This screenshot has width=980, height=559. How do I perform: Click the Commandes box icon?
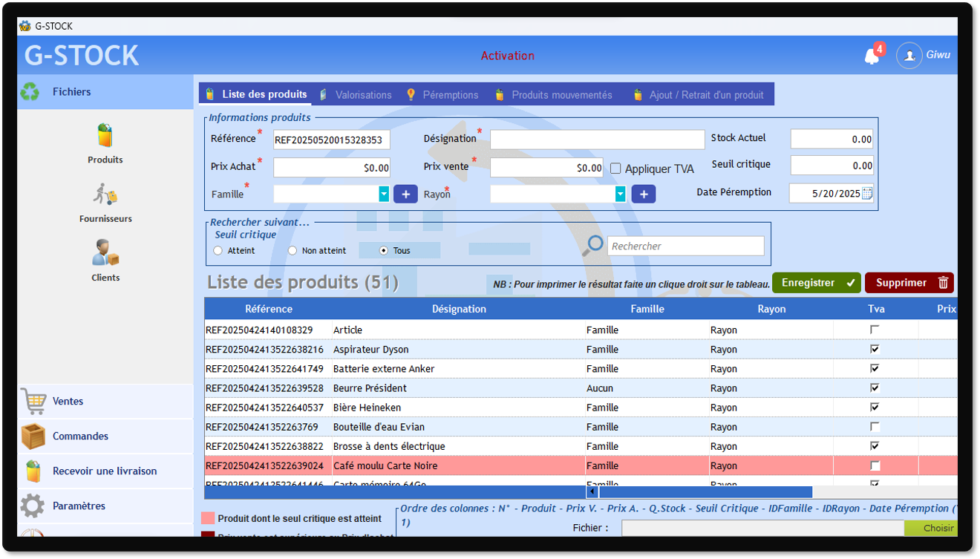(33, 437)
